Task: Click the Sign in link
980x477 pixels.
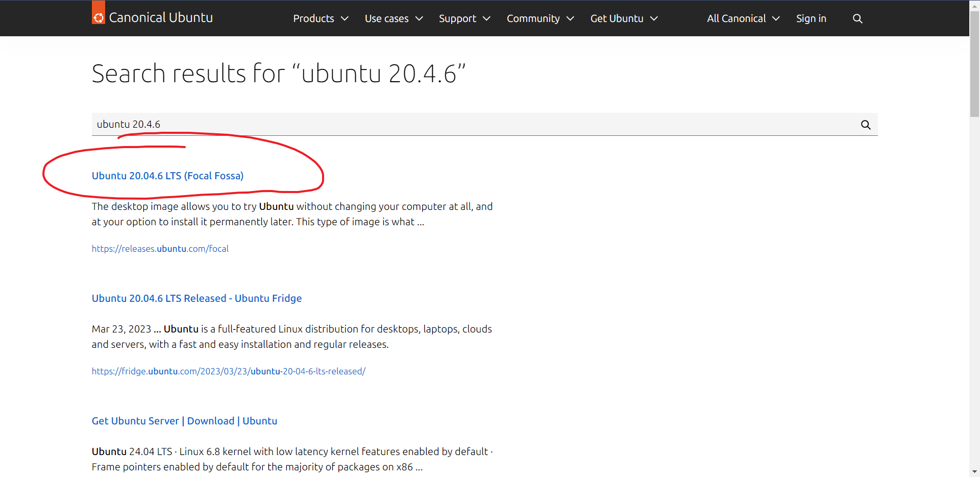Action: 811,19
